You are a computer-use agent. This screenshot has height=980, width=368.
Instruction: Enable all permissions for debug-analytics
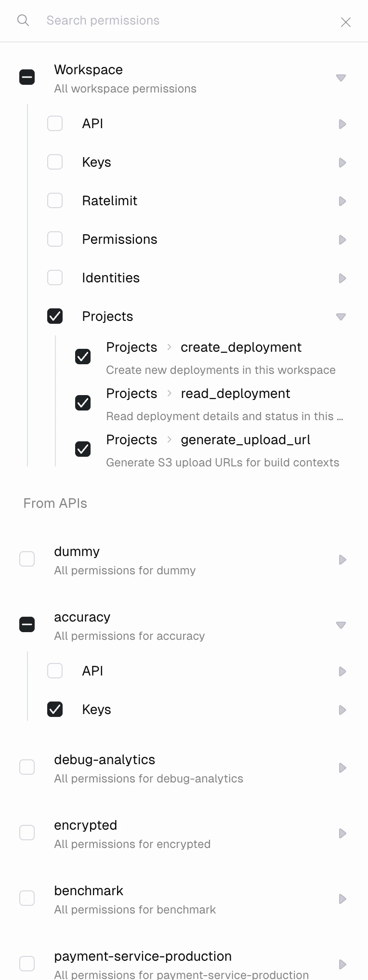[x=27, y=767]
